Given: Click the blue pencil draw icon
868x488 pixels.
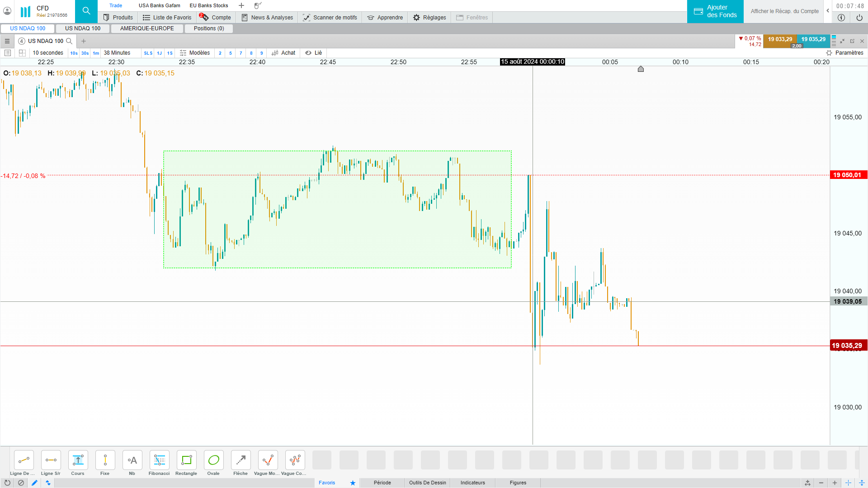Looking at the screenshot, I should coord(34,483).
